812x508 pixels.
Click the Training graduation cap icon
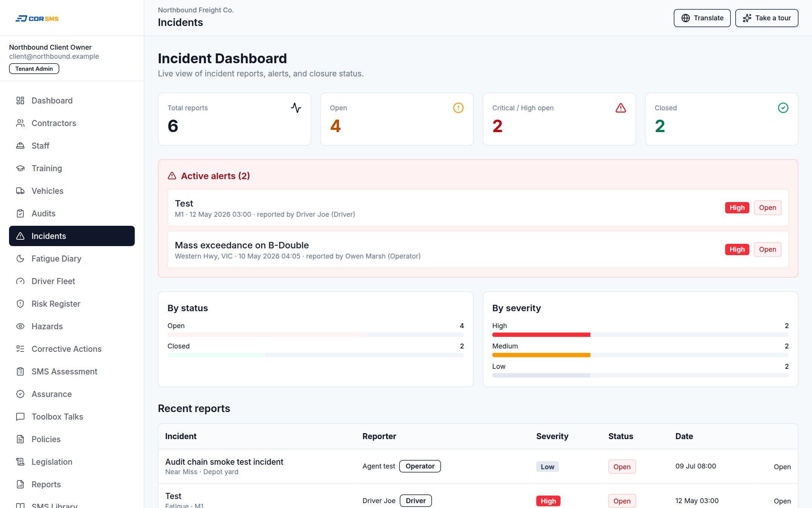(20, 168)
